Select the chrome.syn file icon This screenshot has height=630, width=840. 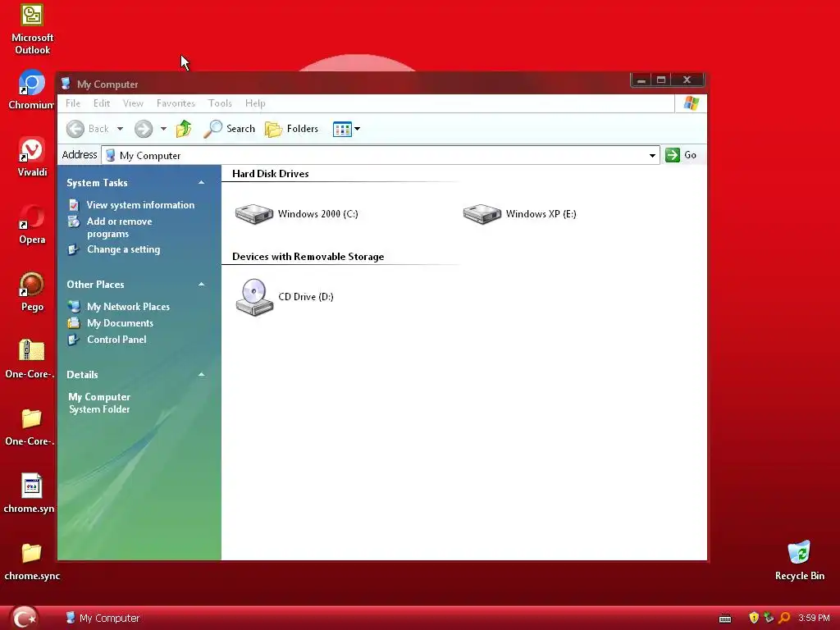31,493
